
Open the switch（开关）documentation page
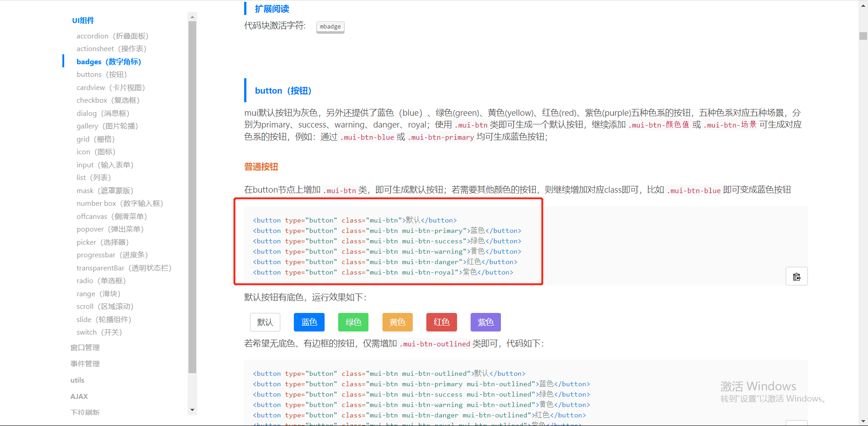[99, 332]
